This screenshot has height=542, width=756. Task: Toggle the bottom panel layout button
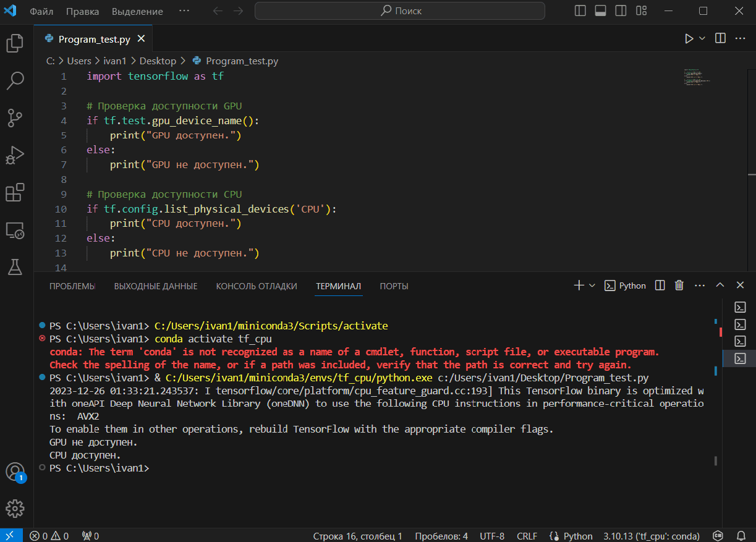(x=600, y=11)
